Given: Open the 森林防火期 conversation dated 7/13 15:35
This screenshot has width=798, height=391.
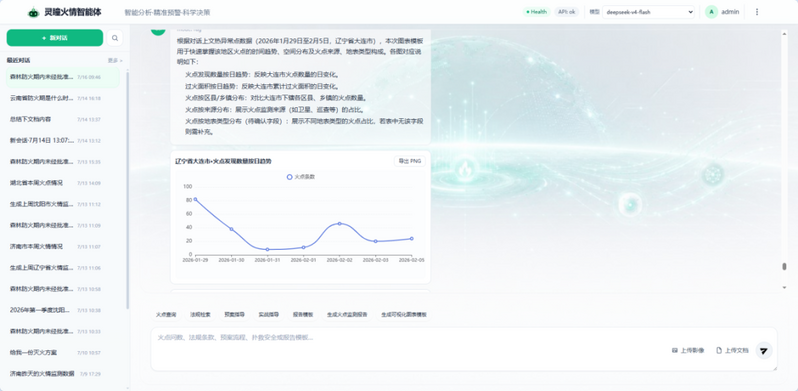Looking at the screenshot, I should coord(63,162).
